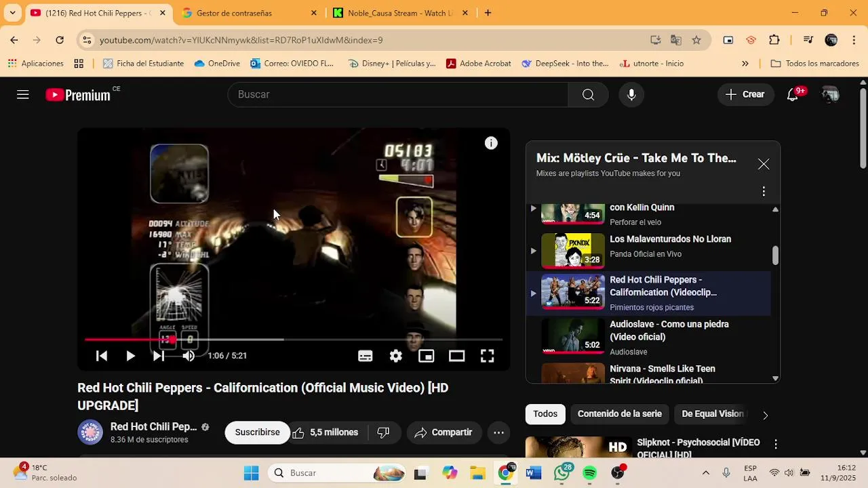
Task: Click the address bar URL
Action: (241, 40)
